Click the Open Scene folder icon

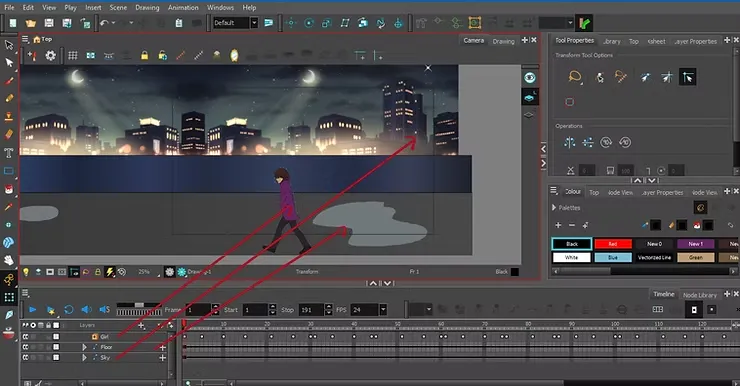coord(31,23)
